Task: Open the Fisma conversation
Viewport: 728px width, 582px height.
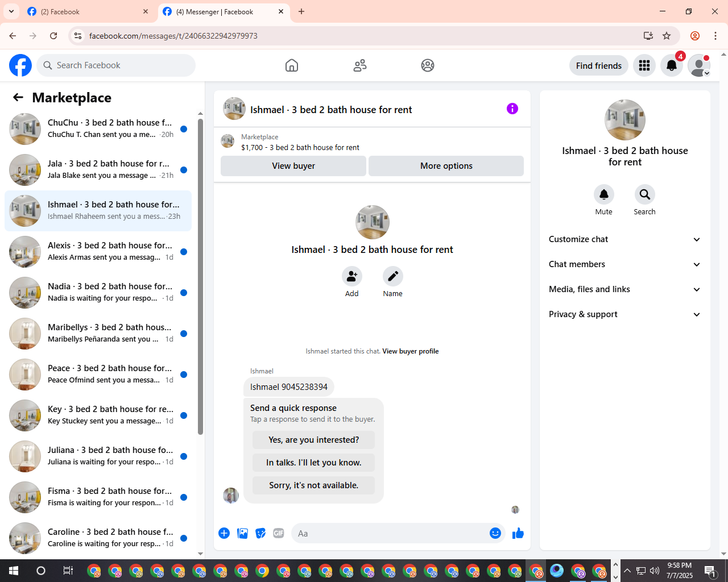Action: click(x=98, y=497)
